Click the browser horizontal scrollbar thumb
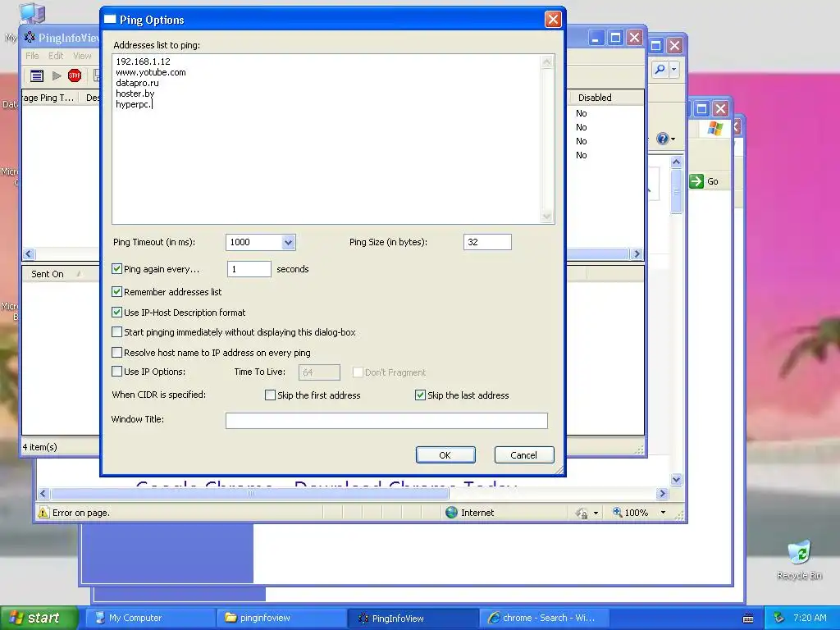The width and height of the screenshot is (840, 630). pyautogui.click(x=249, y=493)
